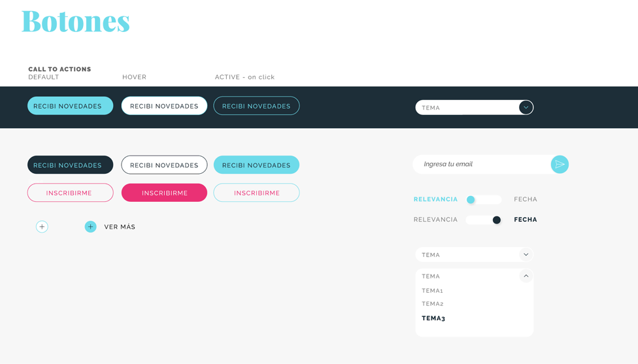Toggle the blue Relevancia switch
The image size is (638, 364).
pos(483,200)
